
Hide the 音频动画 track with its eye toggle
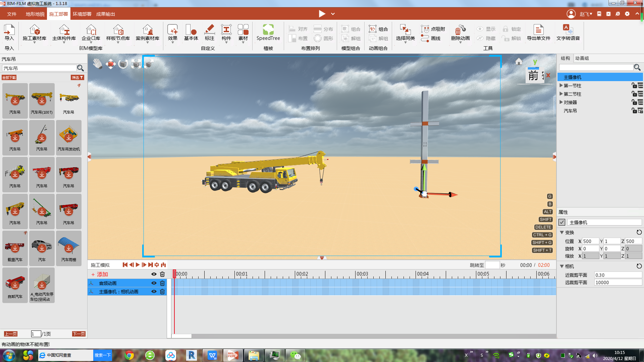154,283
